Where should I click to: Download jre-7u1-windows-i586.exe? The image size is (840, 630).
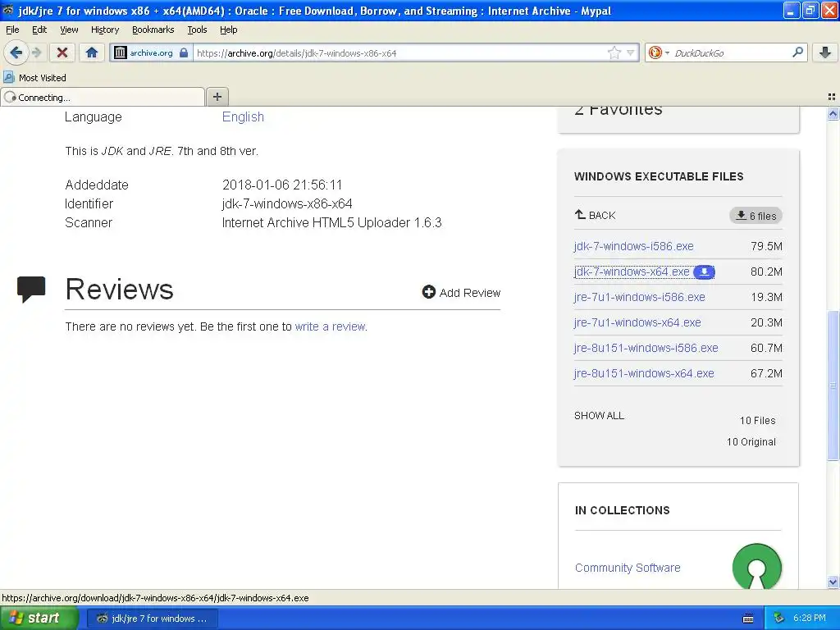click(639, 297)
